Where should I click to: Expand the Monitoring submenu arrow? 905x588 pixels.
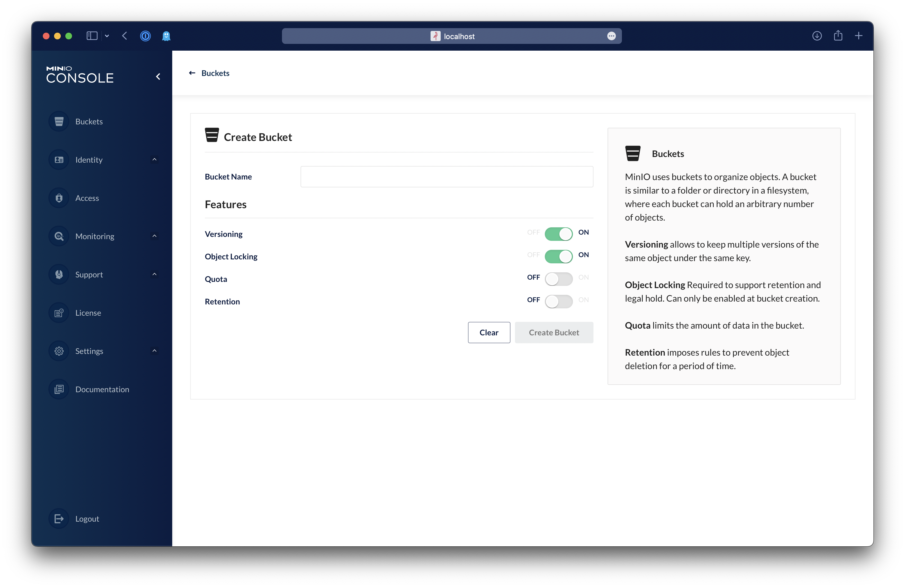pyautogui.click(x=154, y=236)
